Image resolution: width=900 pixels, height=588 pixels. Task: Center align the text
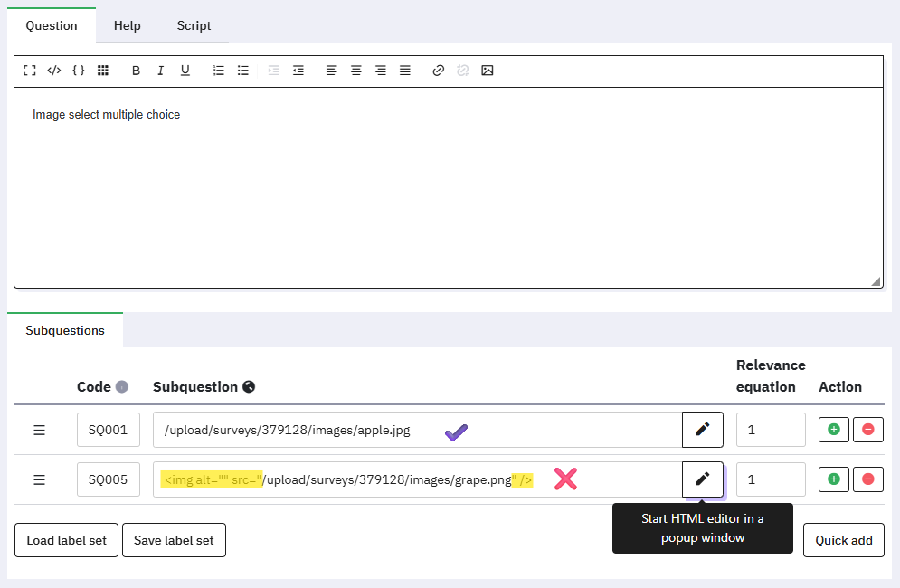point(356,71)
